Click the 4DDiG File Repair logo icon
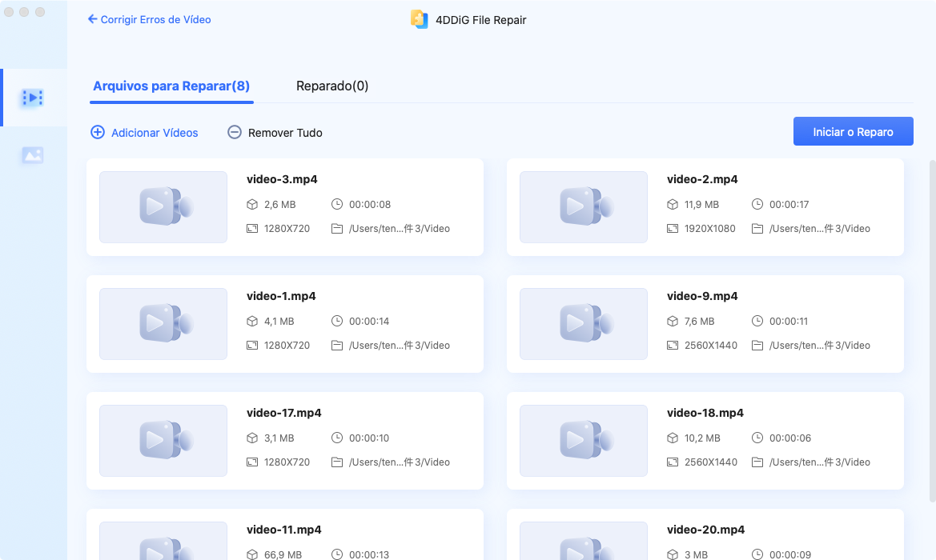Screen dimensions: 936x560 click(x=420, y=19)
